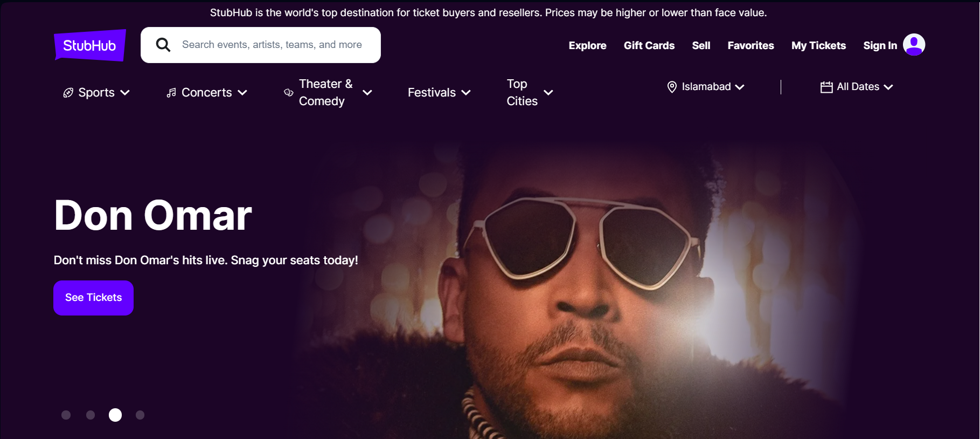980x439 pixels.
Task: Click the search magnifier icon
Action: pyautogui.click(x=163, y=45)
